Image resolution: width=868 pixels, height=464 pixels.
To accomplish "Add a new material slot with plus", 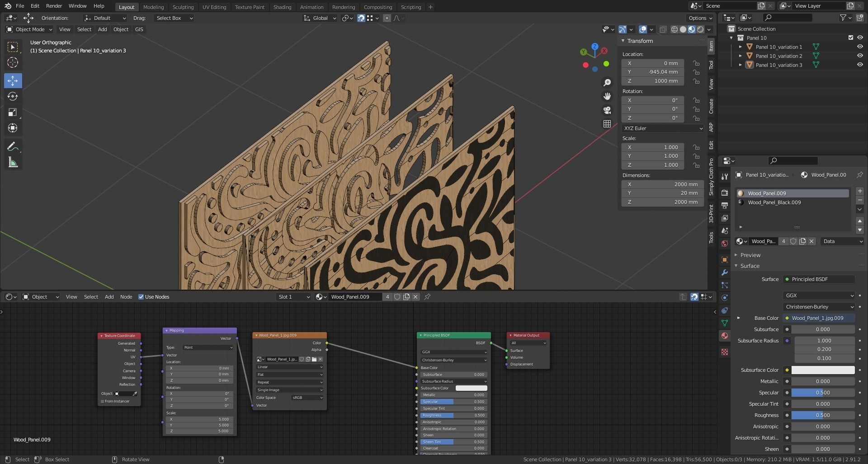I will pyautogui.click(x=860, y=191).
